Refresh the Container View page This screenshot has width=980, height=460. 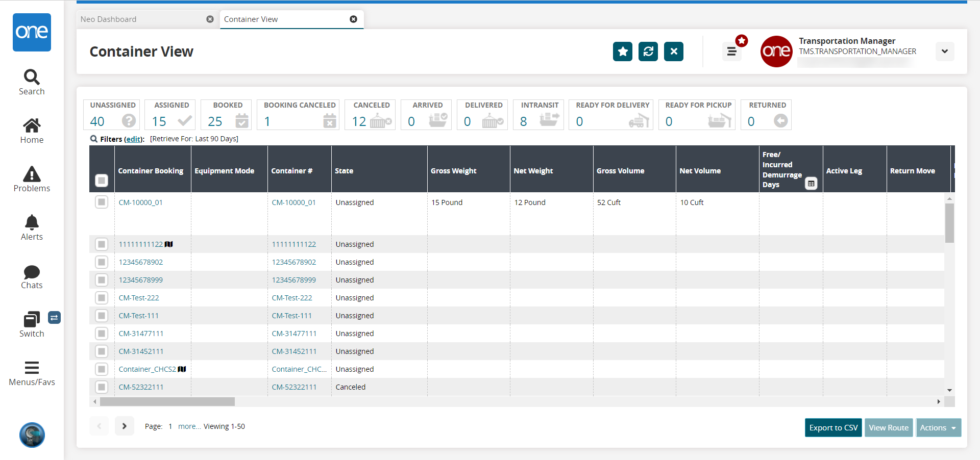click(648, 52)
